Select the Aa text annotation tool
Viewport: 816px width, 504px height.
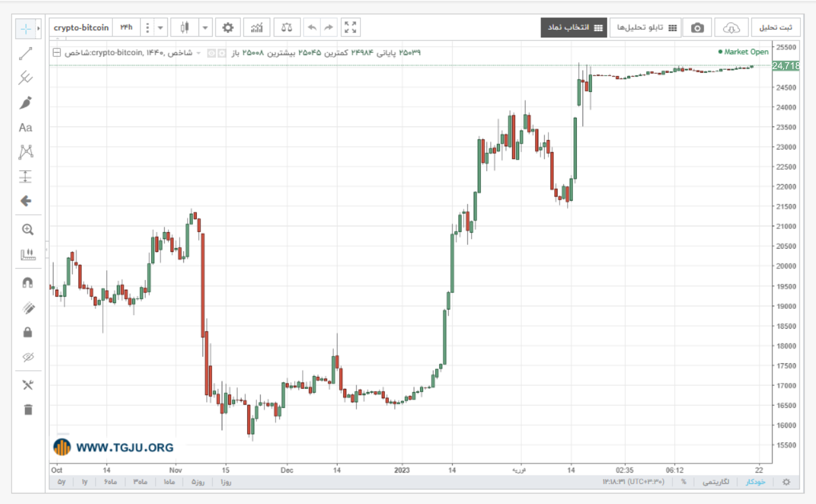tap(26, 128)
